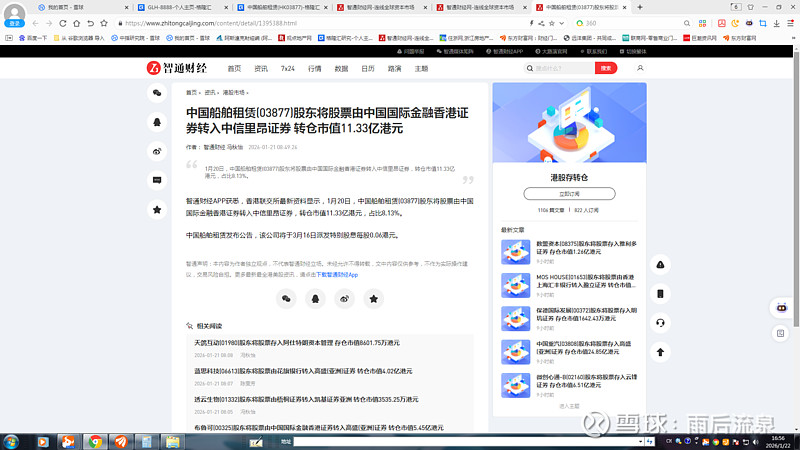
Task: Open the 7x24 nav menu item
Action: click(288, 68)
